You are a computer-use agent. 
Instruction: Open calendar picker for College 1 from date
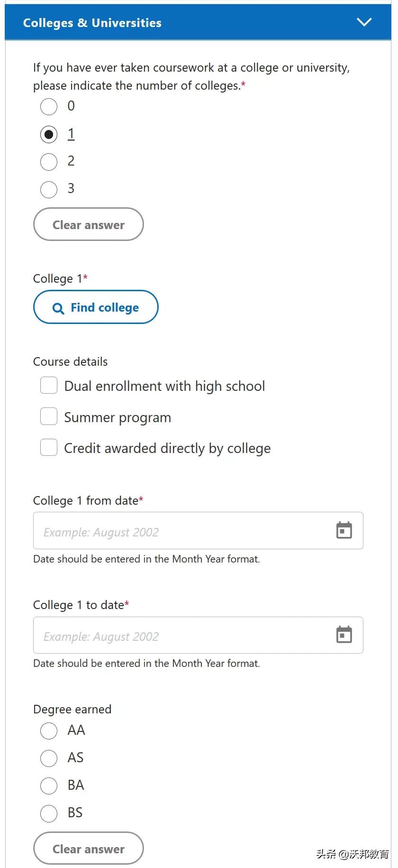click(344, 530)
